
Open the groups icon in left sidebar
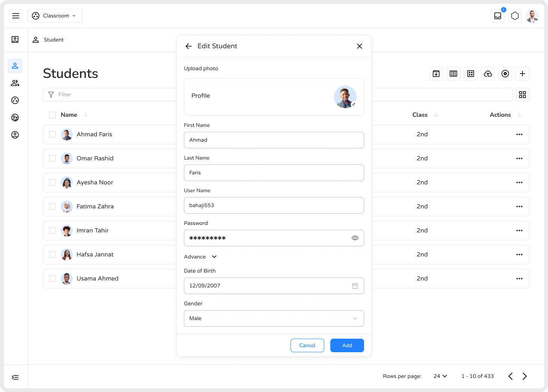pyautogui.click(x=15, y=83)
